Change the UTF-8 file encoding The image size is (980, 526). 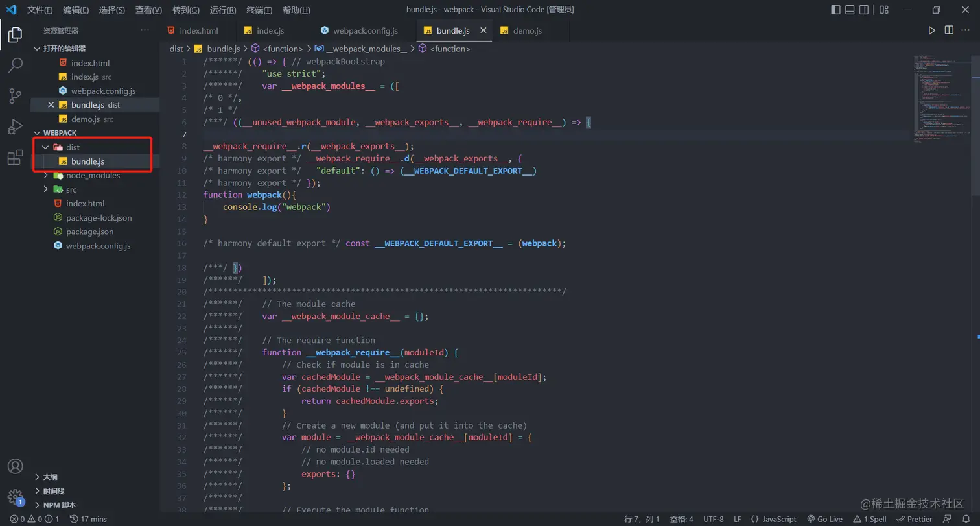click(x=714, y=520)
